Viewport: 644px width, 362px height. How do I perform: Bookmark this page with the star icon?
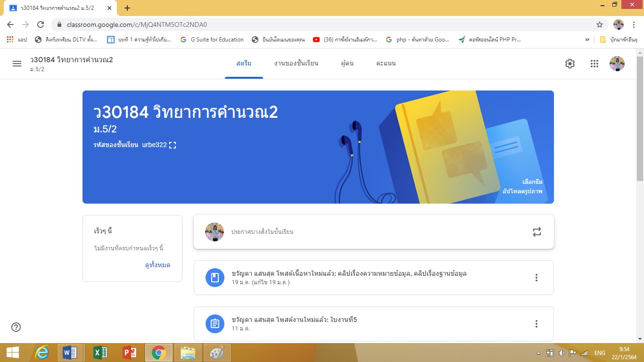(x=600, y=25)
